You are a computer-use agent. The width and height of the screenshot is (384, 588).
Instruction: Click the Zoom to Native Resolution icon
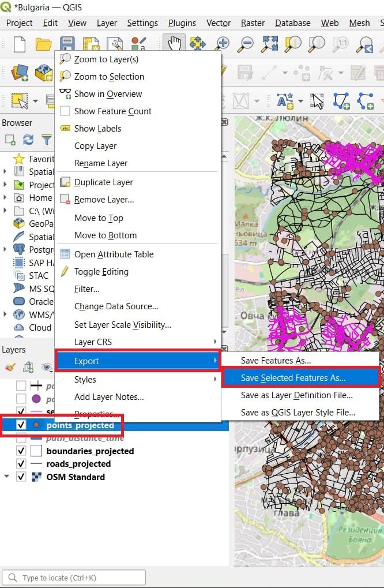click(x=341, y=44)
